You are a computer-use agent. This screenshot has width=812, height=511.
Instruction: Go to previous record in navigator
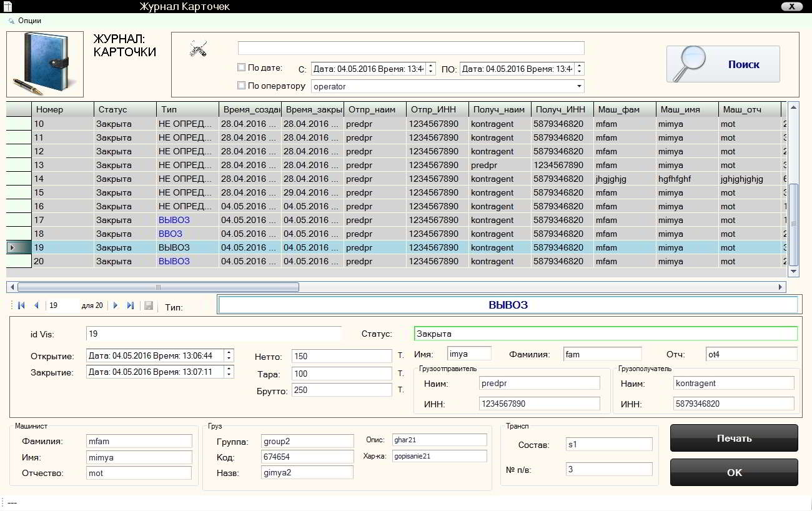point(36,305)
